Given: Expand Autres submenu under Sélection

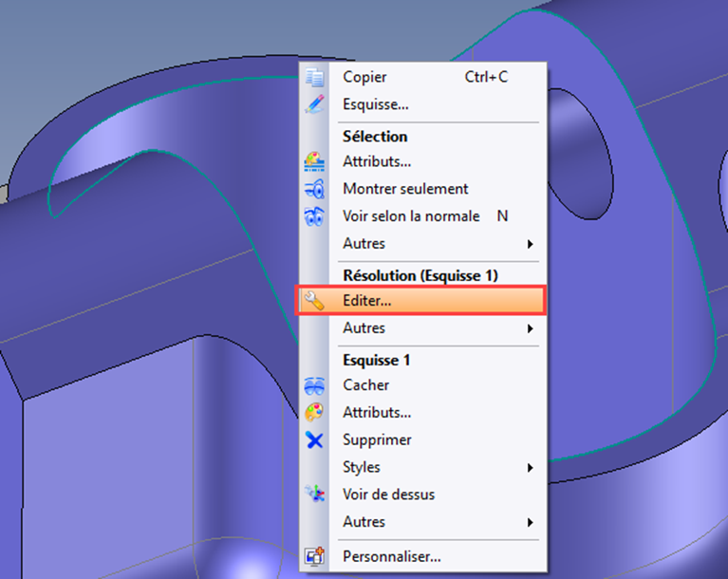Looking at the screenshot, I should pos(422,244).
